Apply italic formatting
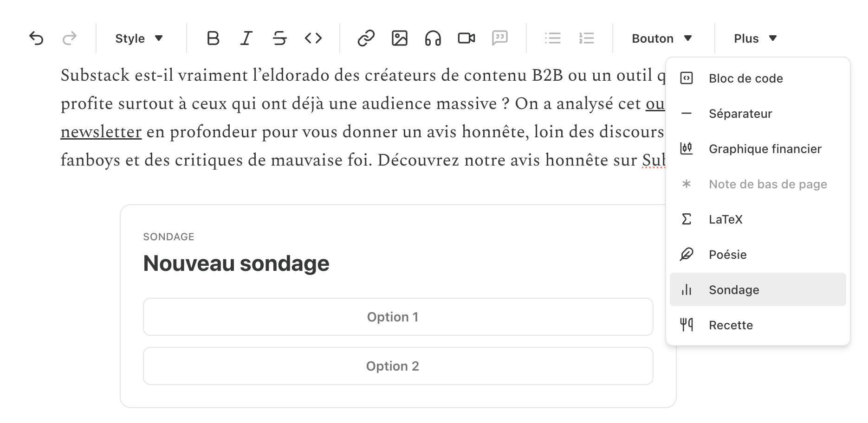The image size is (868, 423). click(x=246, y=38)
